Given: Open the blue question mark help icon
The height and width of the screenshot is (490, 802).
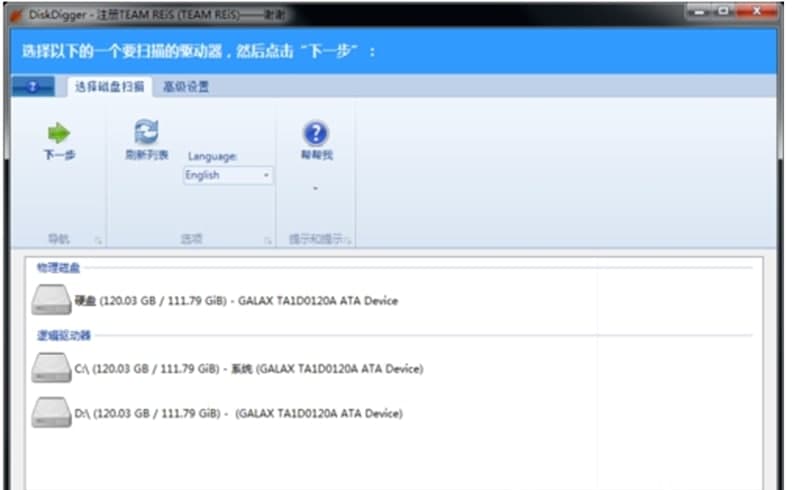Looking at the screenshot, I should 316,133.
